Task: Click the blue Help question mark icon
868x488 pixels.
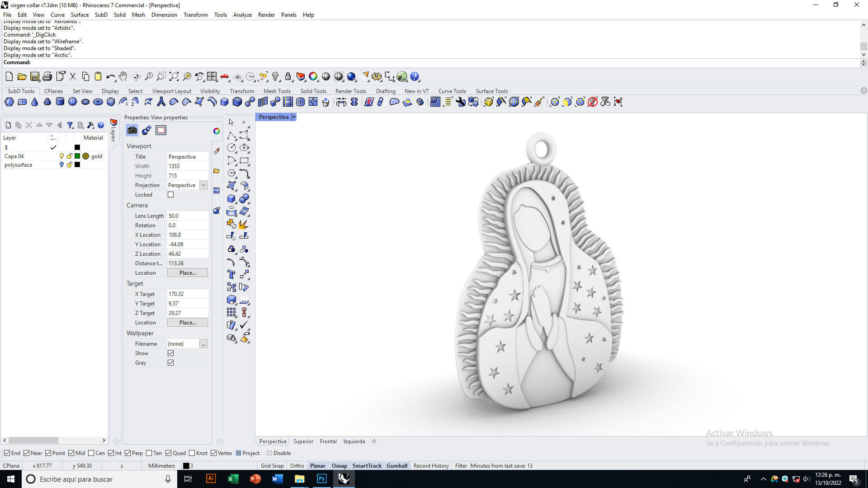Action: click(x=415, y=77)
